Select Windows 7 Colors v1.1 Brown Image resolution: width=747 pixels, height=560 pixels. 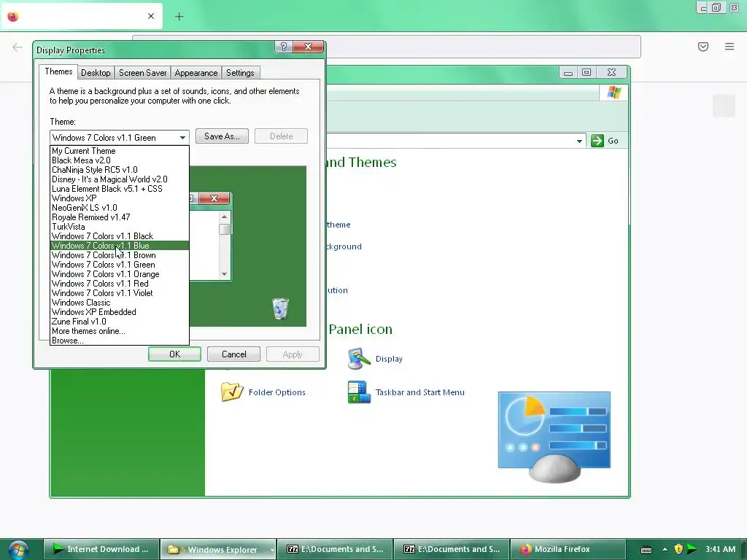tap(120, 255)
